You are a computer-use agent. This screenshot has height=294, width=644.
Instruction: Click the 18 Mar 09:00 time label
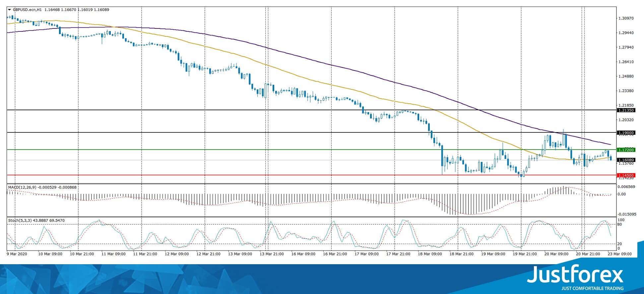pos(430,254)
